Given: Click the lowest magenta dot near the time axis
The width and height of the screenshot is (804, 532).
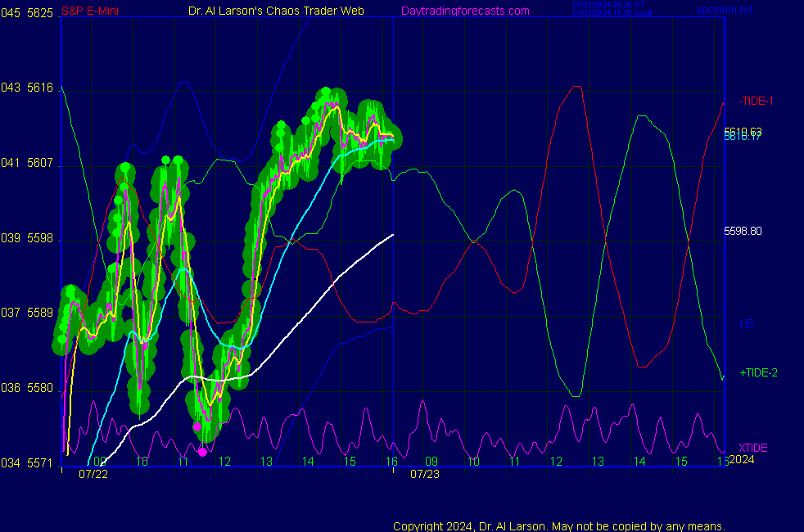Looking at the screenshot, I should [202, 452].
